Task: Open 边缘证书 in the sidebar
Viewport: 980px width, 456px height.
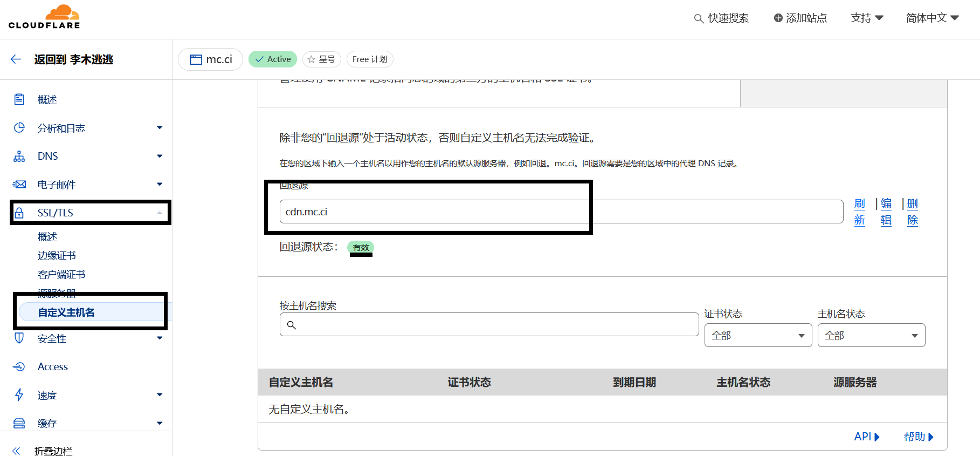Action: [57, 256]
